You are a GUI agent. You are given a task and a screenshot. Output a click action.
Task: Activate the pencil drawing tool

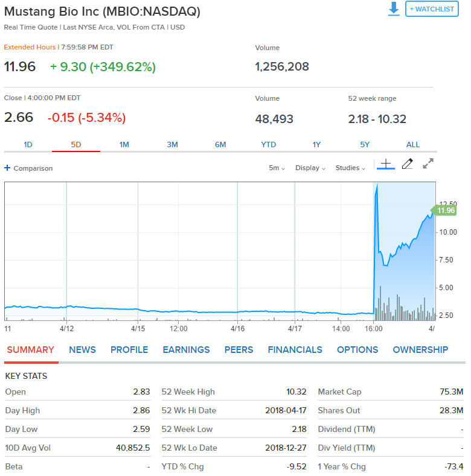click(408, 164)
